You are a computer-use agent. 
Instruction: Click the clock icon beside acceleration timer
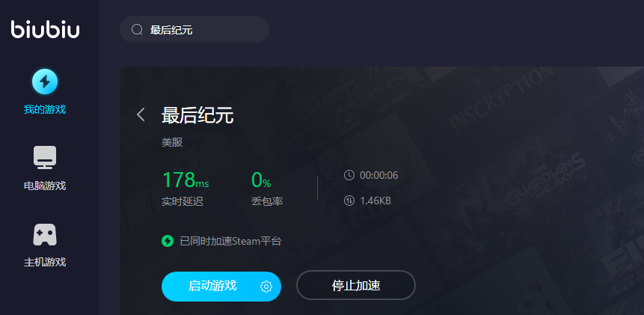click(349, 175)
